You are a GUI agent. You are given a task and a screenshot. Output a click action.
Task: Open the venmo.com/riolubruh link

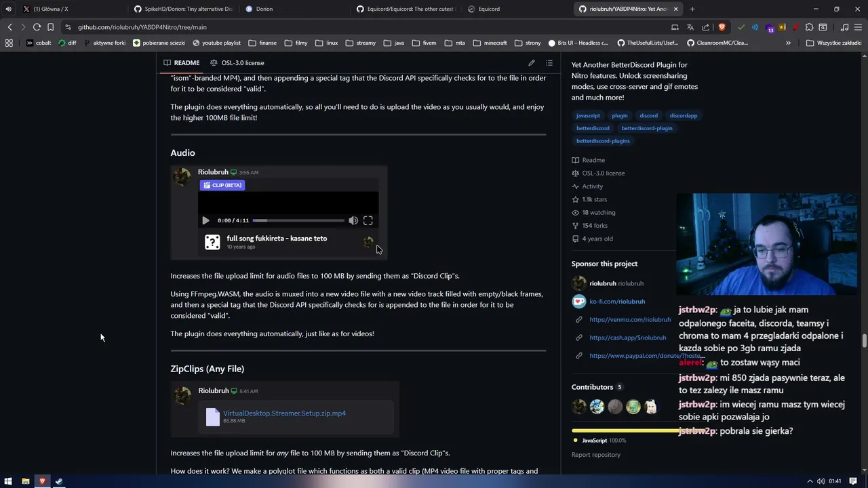[x=630, y=320]
